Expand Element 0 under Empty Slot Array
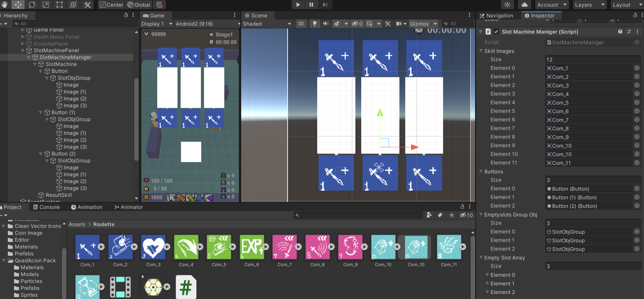This screenshot has height=299, width=644. pyautogui.click(x=487, y=275)
